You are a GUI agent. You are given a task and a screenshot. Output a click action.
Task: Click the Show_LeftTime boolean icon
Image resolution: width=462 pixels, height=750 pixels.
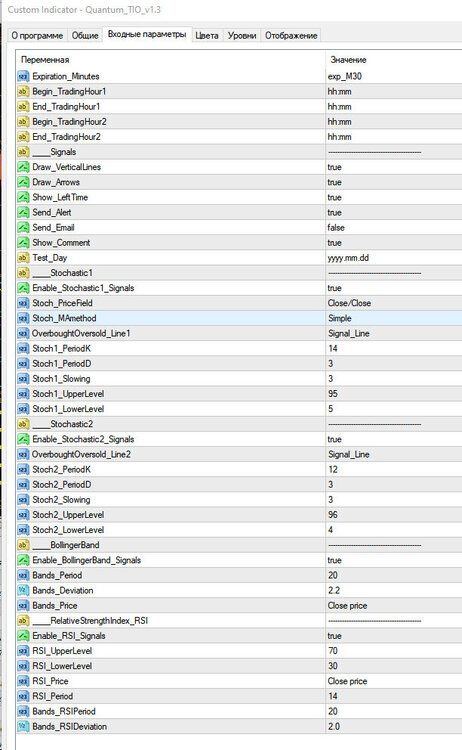23,197
